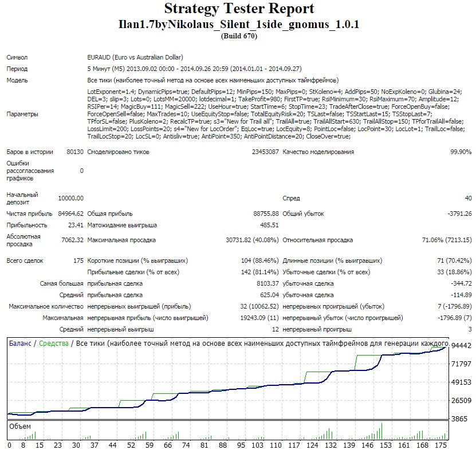Click the relative drawdown value 71.06% (7213.15)
Viewport: 476px width, 450px height.
(447, 240)
